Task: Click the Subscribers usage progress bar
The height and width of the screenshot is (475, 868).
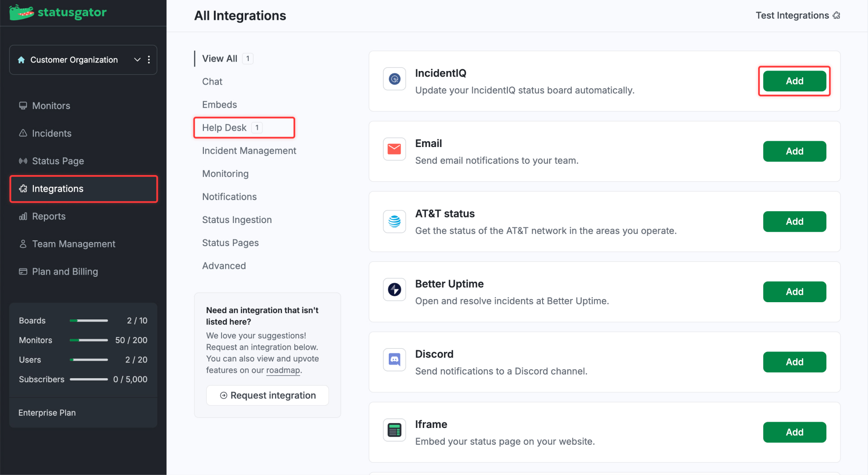Action: click(89, 380)
